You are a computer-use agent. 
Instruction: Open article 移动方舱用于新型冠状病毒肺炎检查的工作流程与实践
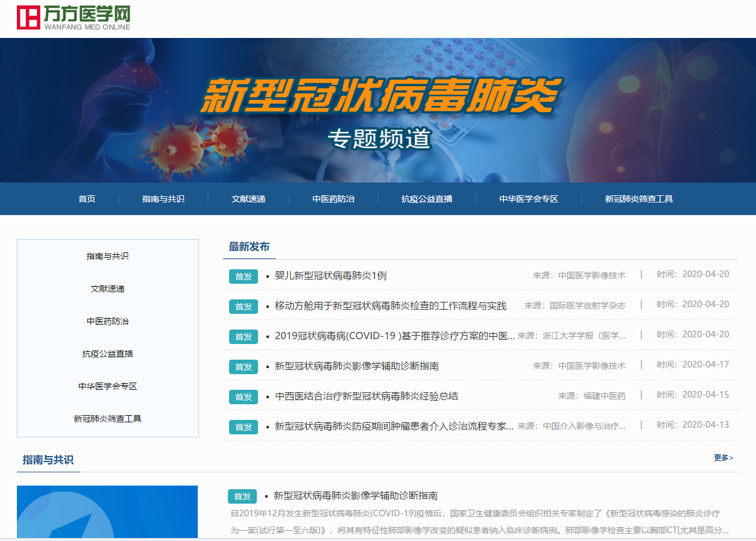point(390,305)
